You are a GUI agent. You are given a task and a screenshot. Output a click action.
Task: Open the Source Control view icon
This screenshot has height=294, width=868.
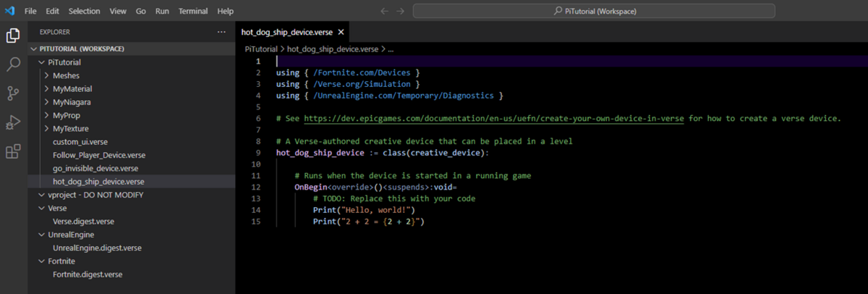[13, 93]
